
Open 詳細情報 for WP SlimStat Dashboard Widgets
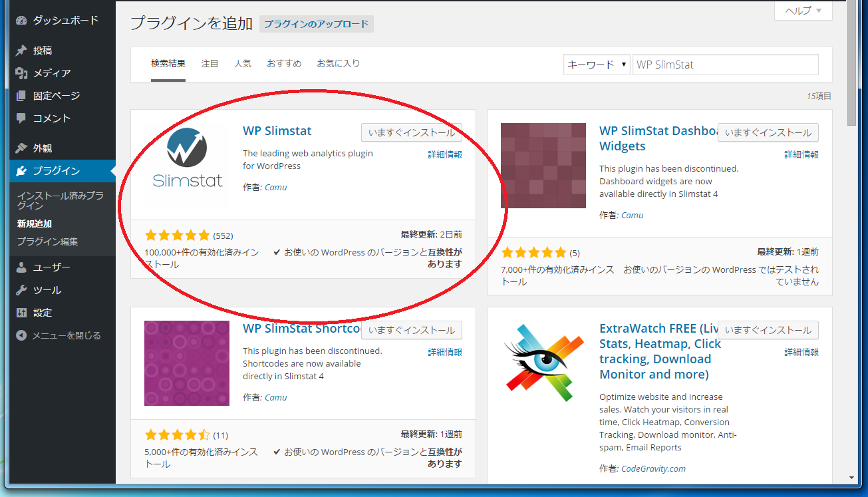tap(801, 154)
